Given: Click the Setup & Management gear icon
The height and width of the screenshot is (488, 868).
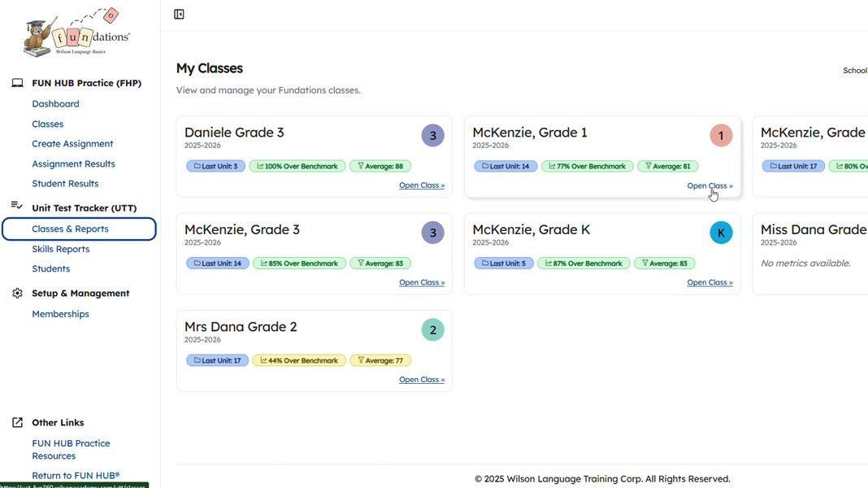Looking at the screenshot, I should pyautogui.click(x=17, y=293).
